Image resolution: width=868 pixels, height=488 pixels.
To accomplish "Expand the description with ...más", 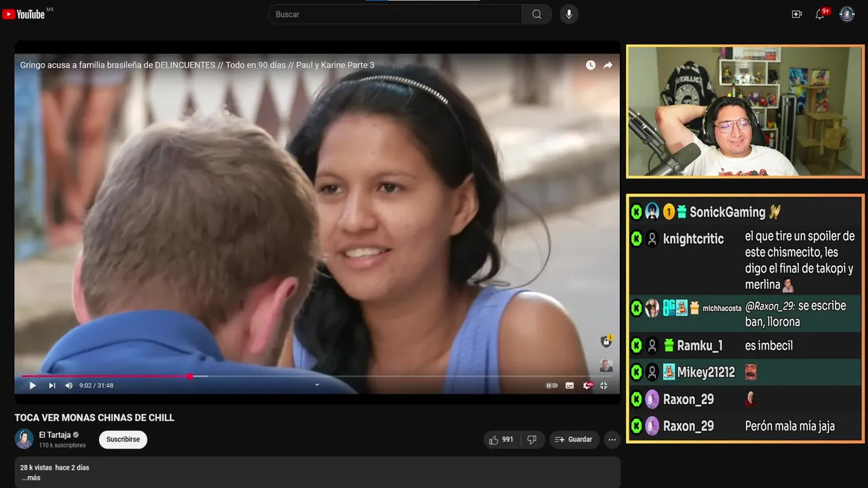I will point(31,478).
